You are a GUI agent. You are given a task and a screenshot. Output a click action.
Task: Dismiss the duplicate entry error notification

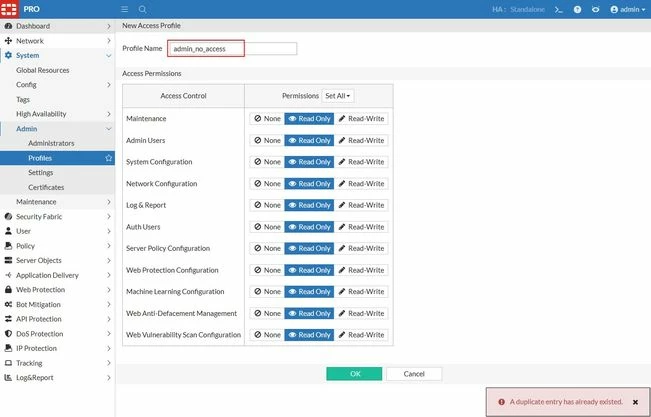tap(635, 402)
